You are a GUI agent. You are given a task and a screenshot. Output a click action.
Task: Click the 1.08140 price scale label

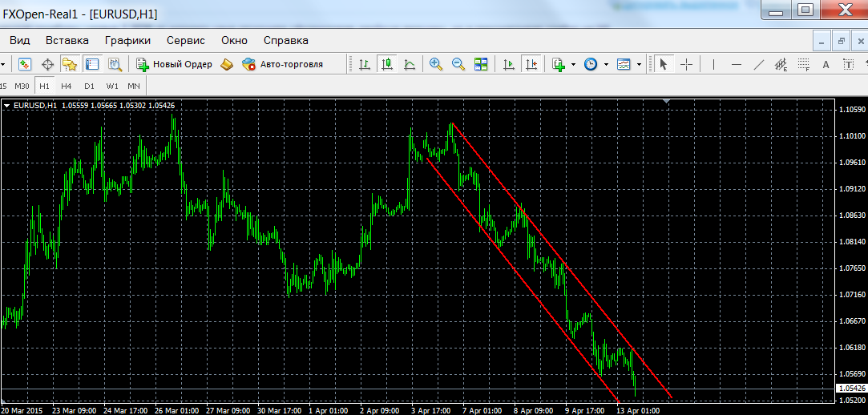[852, 242]
